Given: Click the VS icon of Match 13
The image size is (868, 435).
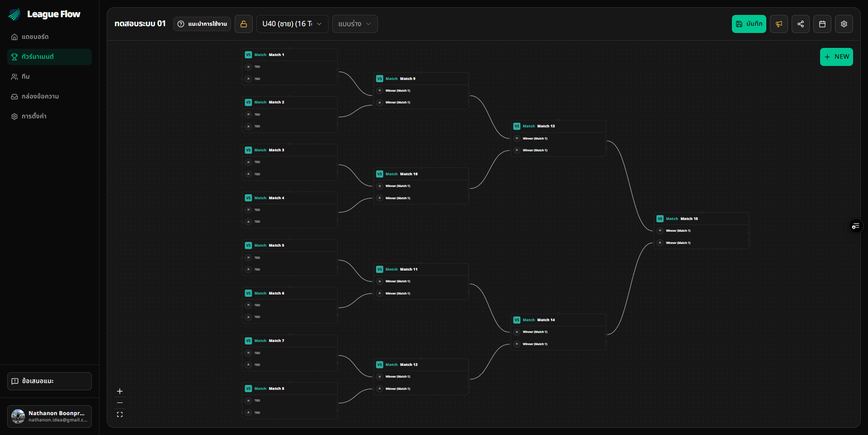Looking at the screenshot, I should point(517,126).
